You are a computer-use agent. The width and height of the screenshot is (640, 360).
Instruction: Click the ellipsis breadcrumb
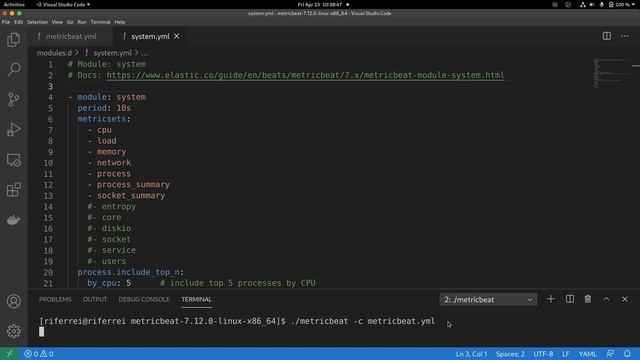[144, 53]
